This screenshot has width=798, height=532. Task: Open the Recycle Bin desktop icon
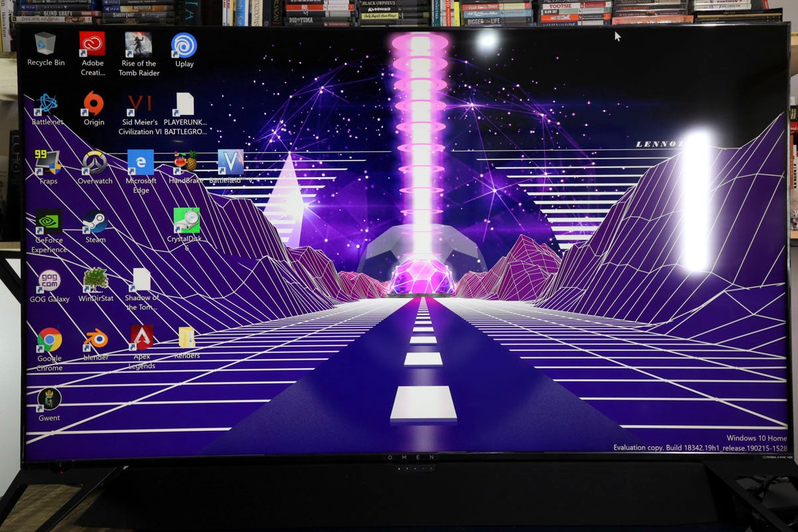click(x=45, y=45)
